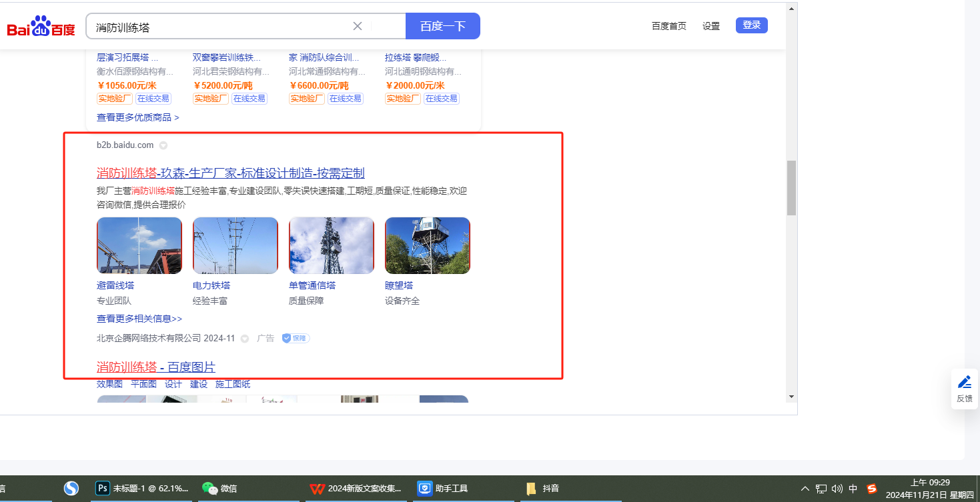980x502 pixels.
Task: Click the Baidu logo
Action: coord(41,27)
